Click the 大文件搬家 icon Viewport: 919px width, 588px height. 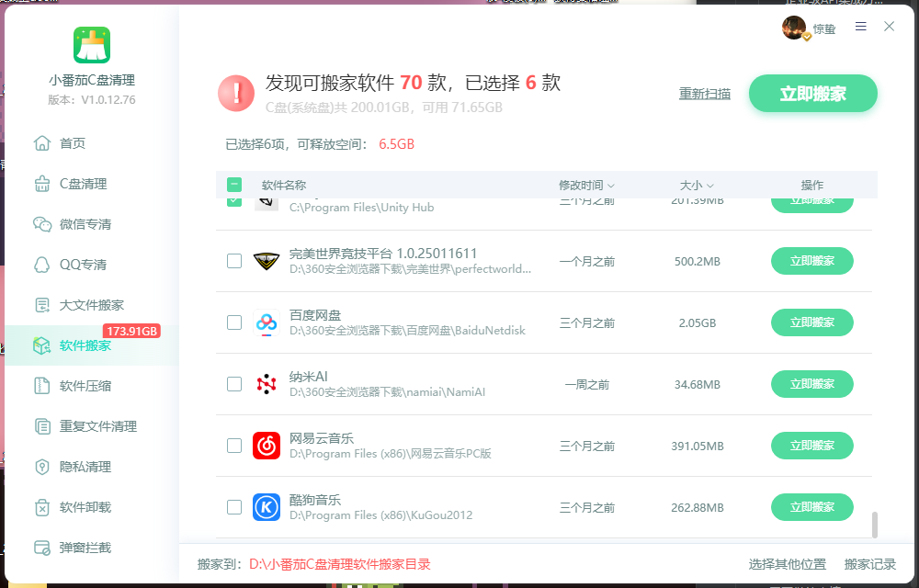pos(42,304)
